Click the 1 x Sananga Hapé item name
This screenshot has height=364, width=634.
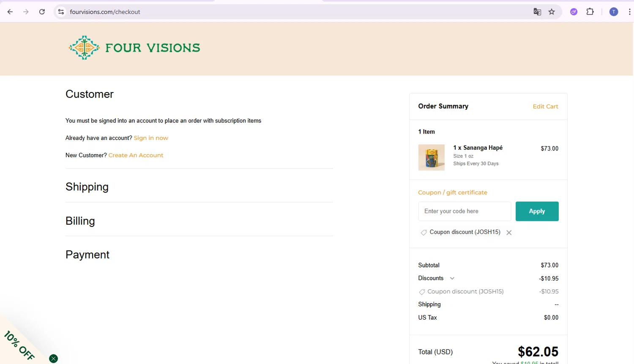coord(478,148)
